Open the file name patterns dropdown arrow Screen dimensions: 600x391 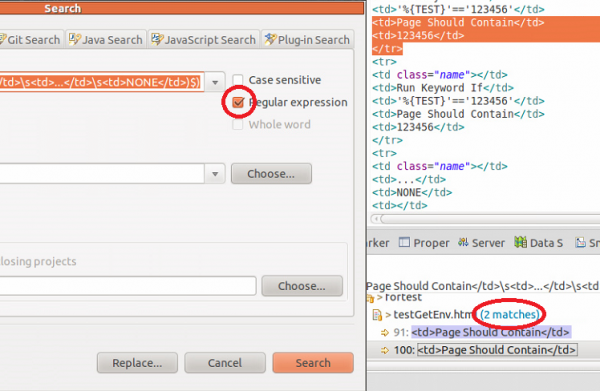tap(215, 174)
